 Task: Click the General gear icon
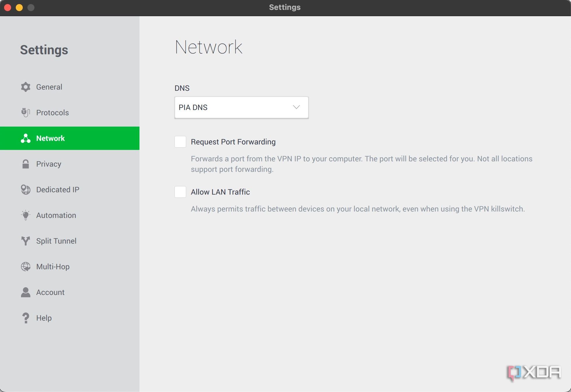tap(26, 87)
